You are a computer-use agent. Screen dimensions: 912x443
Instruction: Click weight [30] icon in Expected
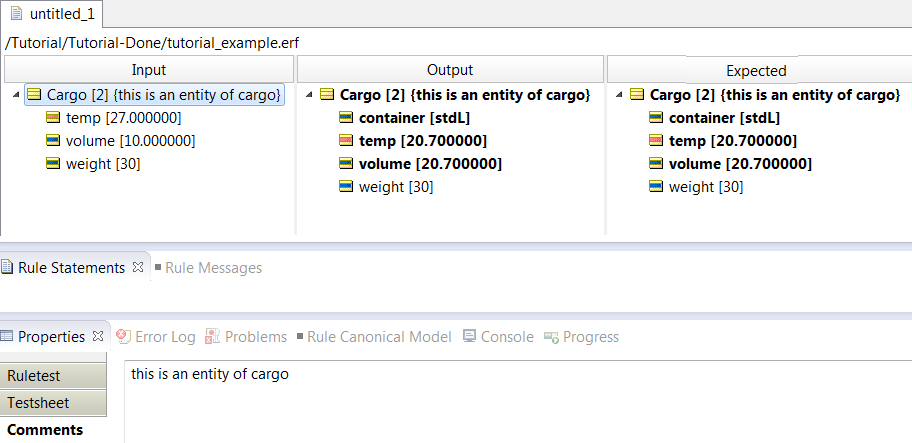(x=656, y=187)
